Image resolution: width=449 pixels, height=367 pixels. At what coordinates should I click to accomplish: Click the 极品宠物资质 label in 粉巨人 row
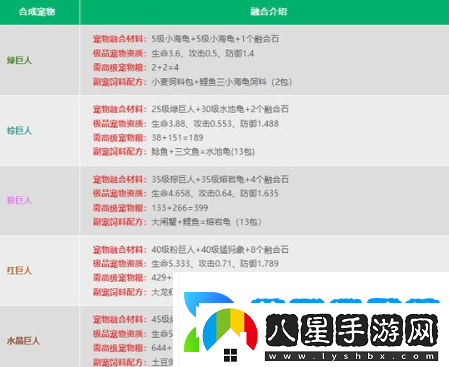[x=119, y=193]
